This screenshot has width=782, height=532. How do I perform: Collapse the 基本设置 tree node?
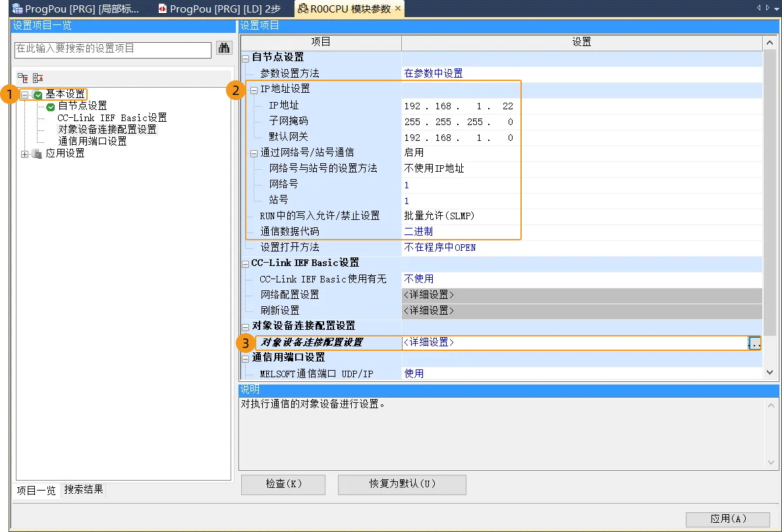[25, 95]
